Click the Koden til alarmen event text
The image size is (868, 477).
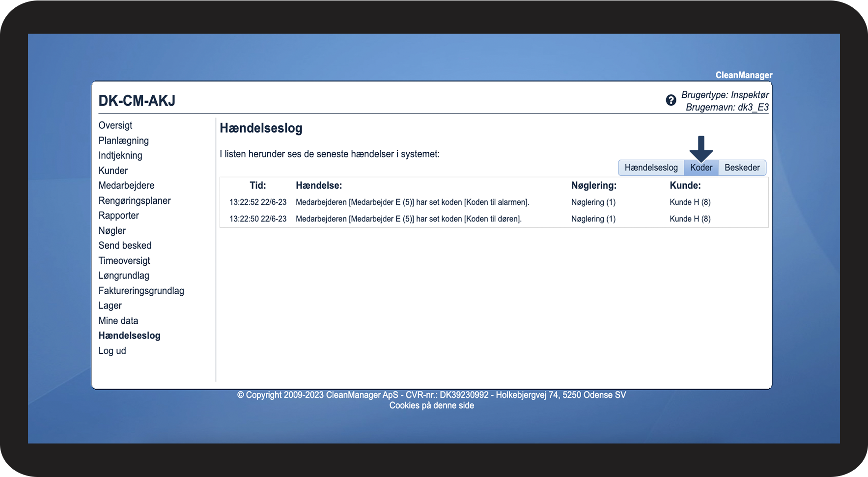point(413,202)
